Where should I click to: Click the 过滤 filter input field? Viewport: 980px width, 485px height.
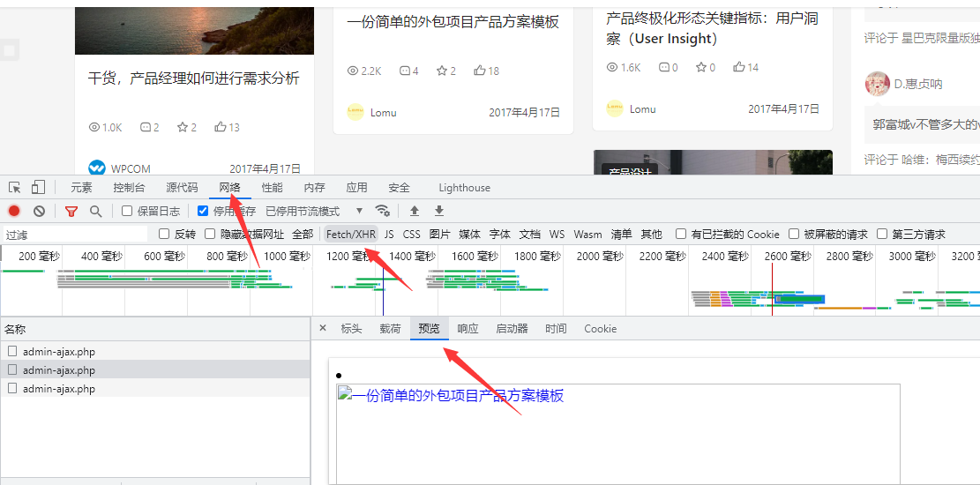[x=75, y=235]
